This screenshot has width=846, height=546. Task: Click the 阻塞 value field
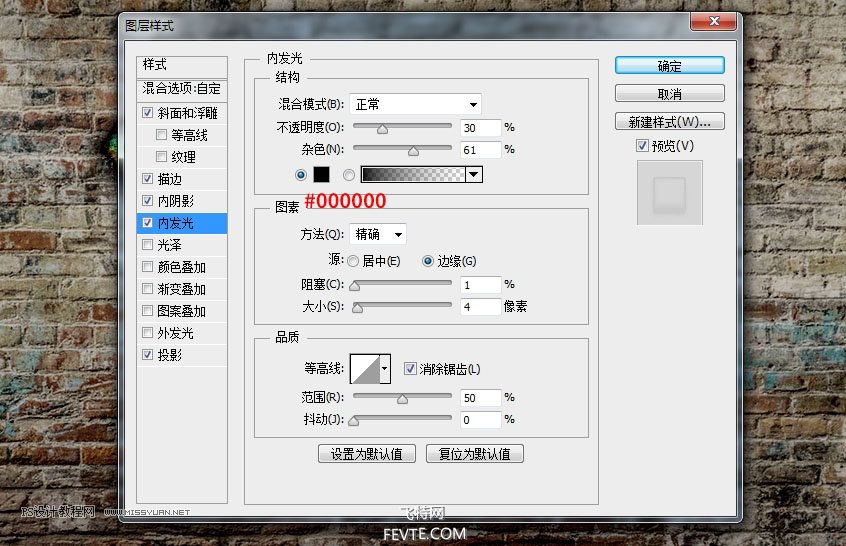(x=481, y=285)
